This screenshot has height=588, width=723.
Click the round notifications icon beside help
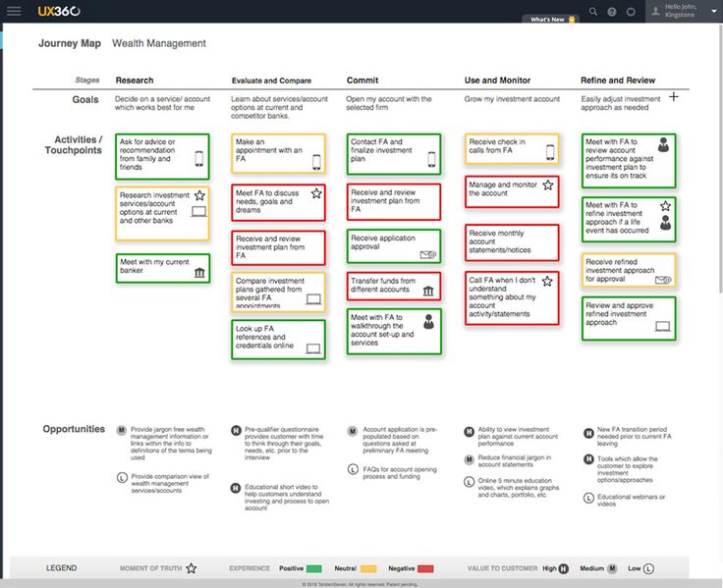click(631, 12)
